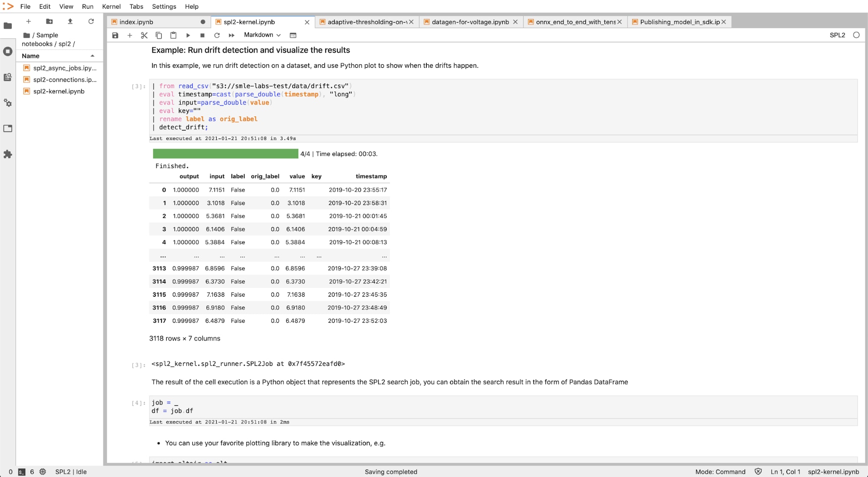Screen dimensions: 868x477
Task: Copy the selected cell
Action: 159,35
